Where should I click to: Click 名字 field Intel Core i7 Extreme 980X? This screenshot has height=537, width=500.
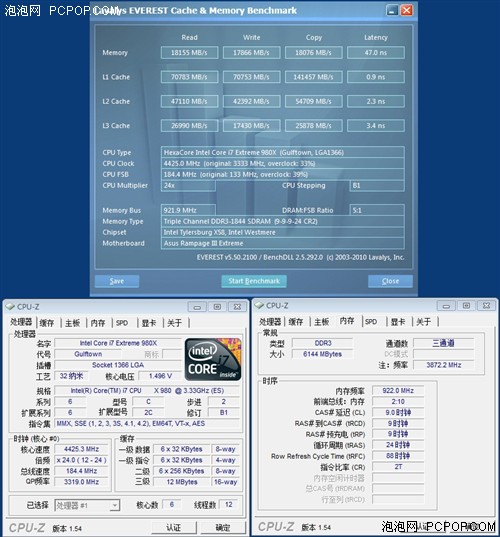point(118,343)
